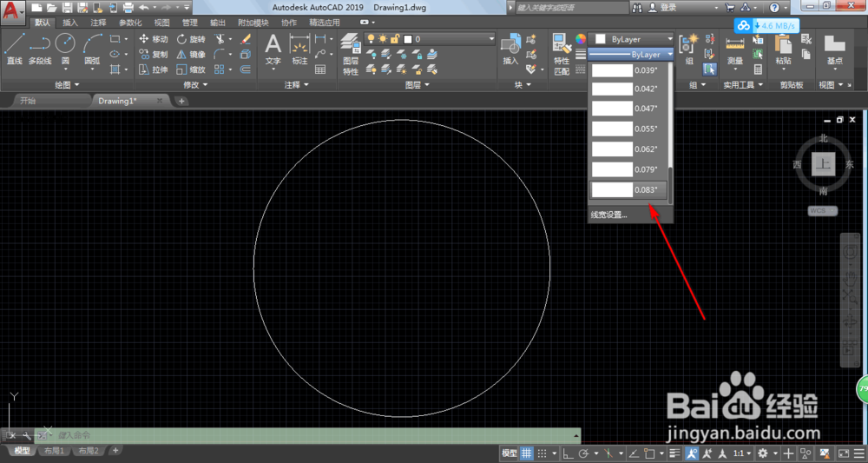Click the Group (组) icon
Viewport: 868px width, 463px height.
click(x=689, y=49)
